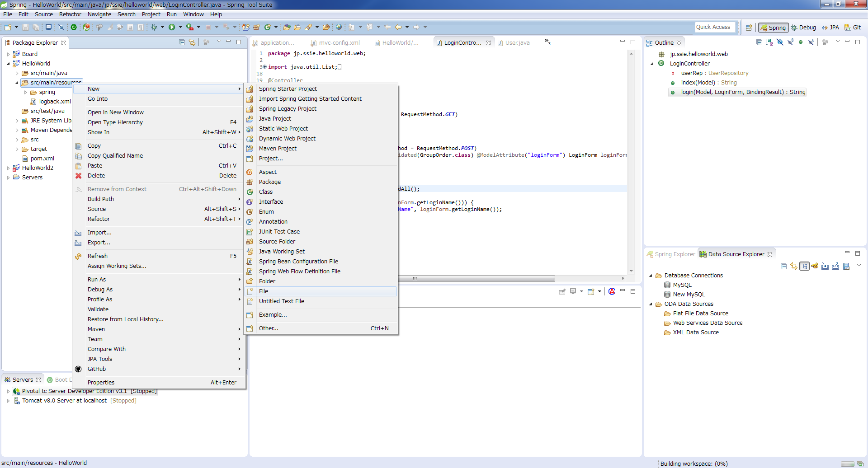868x468 pixels.
Task: Toggle Link with Editor in Package Explorer
Action: 192,42
